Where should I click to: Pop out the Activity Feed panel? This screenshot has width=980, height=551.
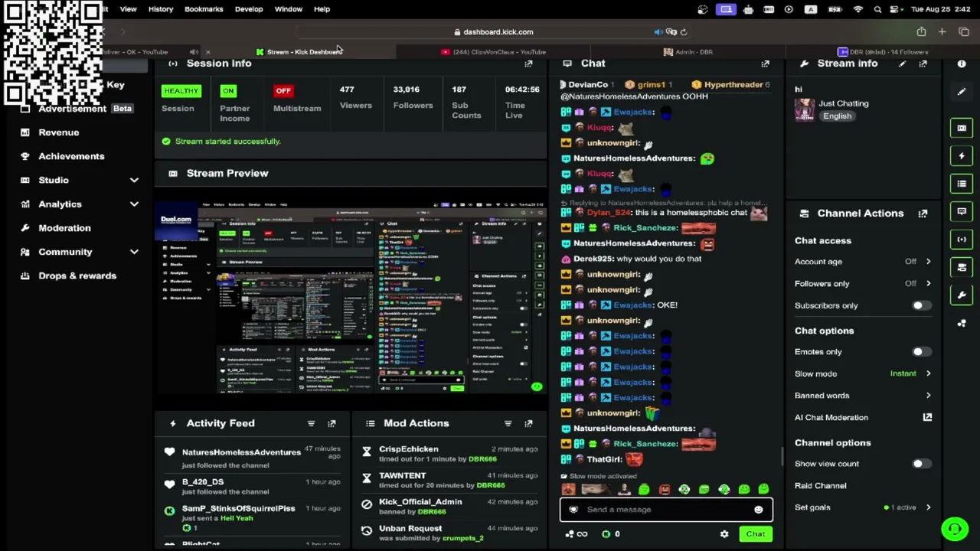pyautogui.click(x=332, y=423)
